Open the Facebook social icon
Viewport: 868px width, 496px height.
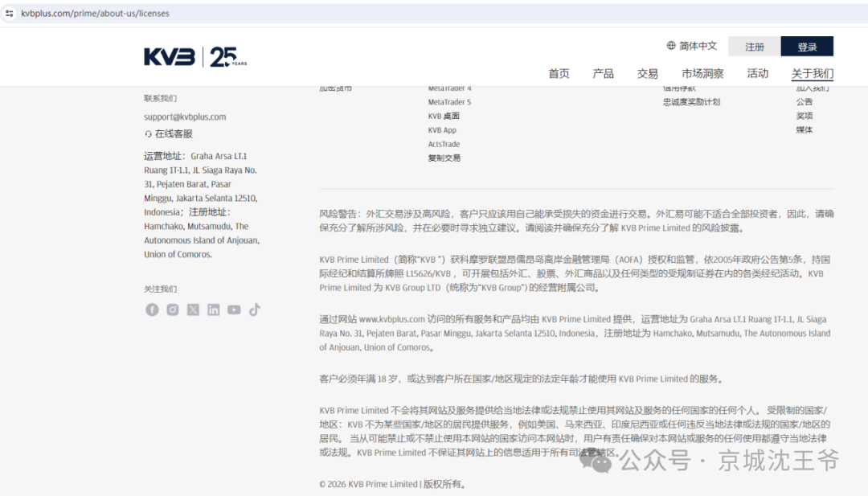(x=152, y=309)
